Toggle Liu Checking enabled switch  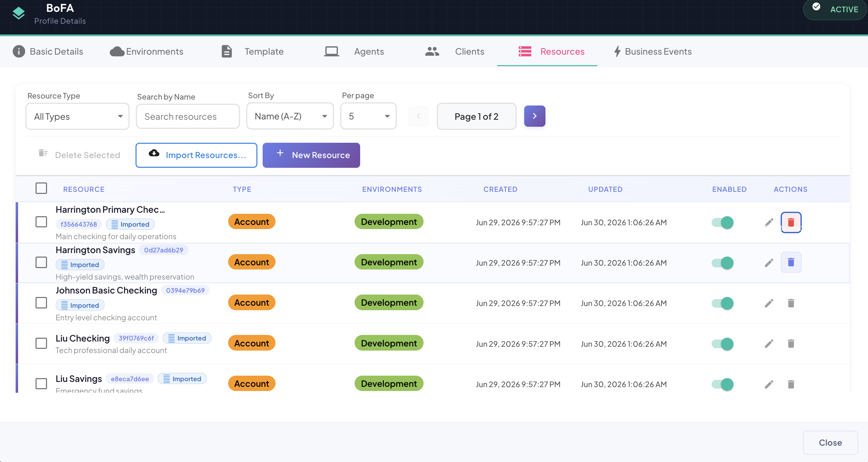point(722,344)
